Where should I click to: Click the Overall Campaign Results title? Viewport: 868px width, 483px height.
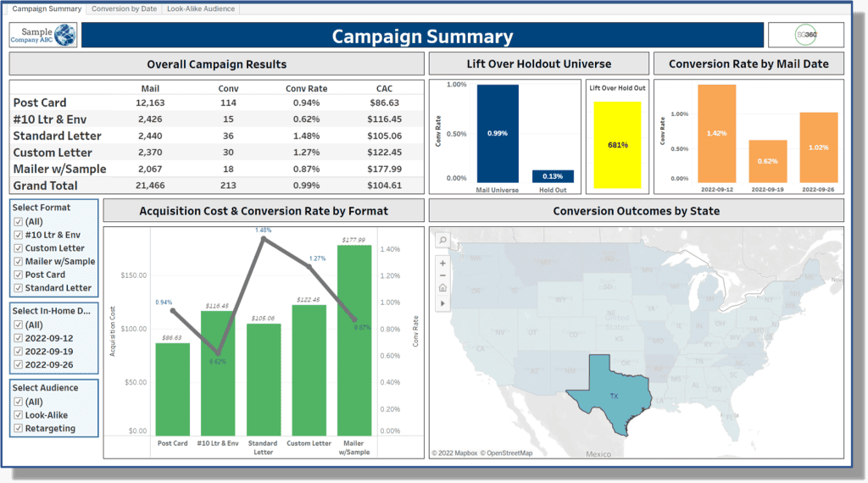coord(216,64)
